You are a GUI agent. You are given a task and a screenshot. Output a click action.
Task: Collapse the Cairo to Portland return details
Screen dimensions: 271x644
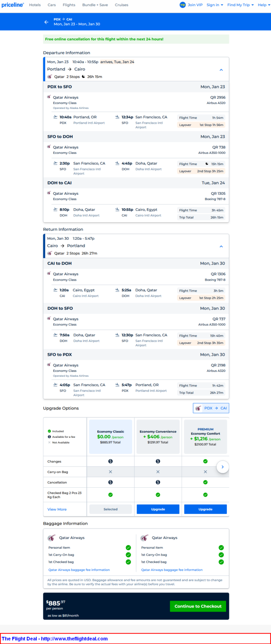[221, 246]
